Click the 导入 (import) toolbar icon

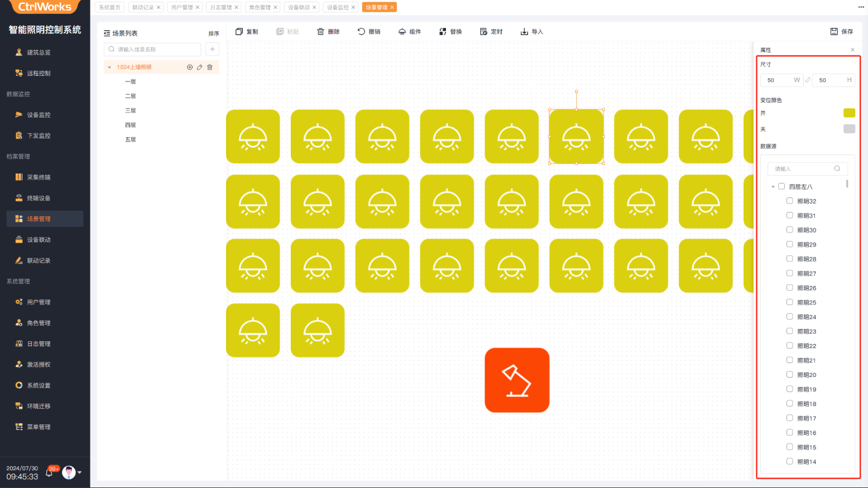click(524, 32)
